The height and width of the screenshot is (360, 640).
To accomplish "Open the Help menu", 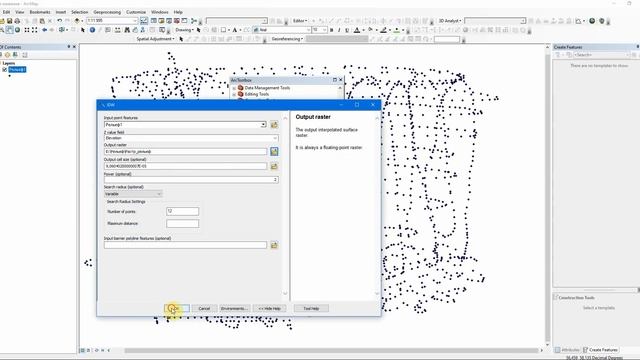I will (178, 12).
